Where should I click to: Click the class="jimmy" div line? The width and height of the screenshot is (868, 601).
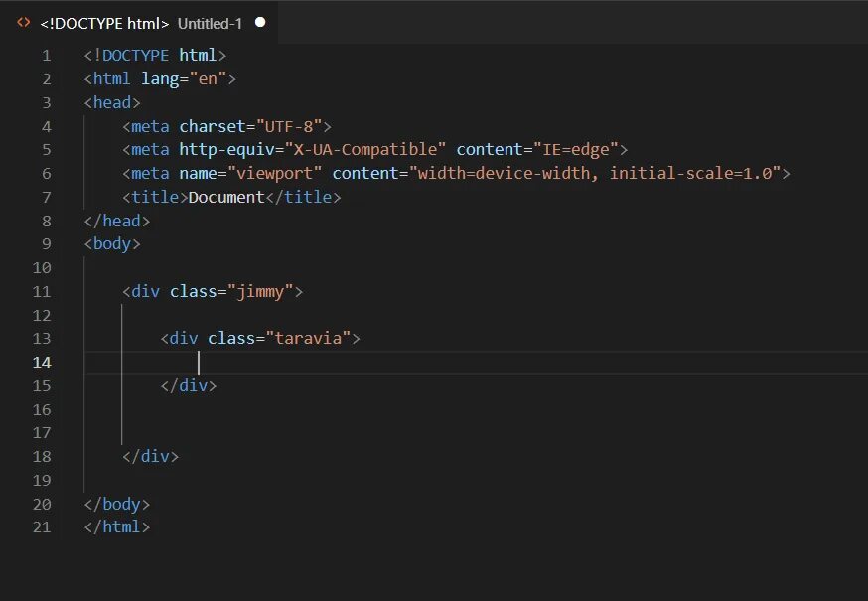click(213, 291)
